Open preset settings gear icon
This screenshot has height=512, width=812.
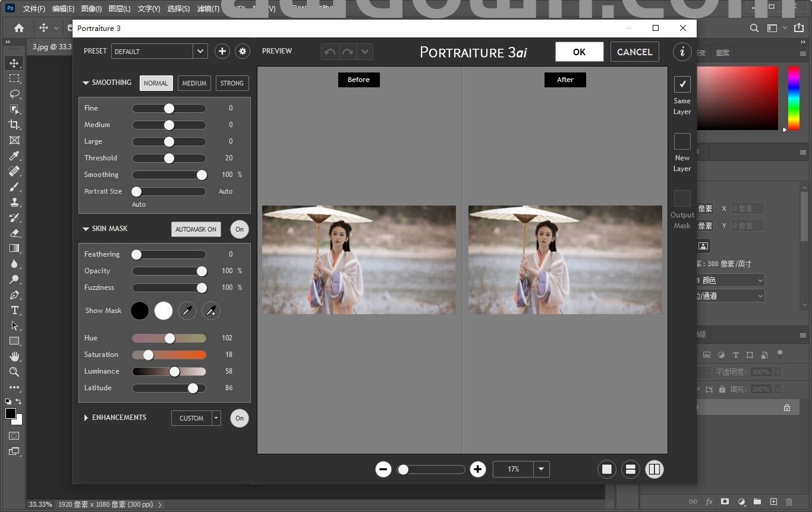242,52
